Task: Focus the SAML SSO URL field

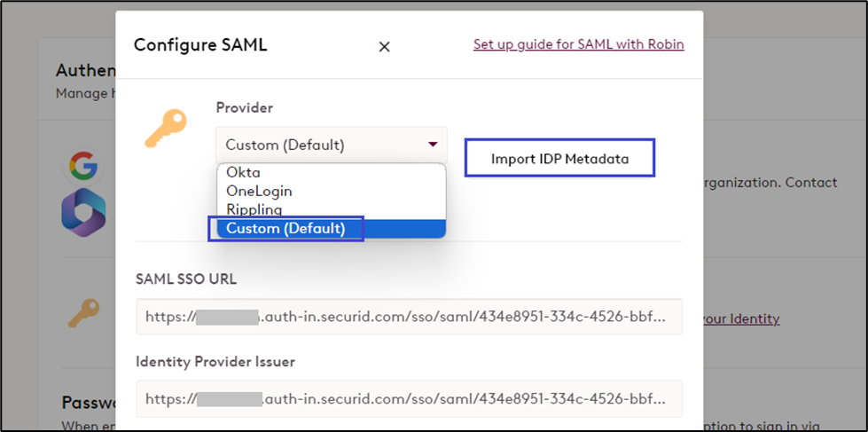Action: point(409,317)
